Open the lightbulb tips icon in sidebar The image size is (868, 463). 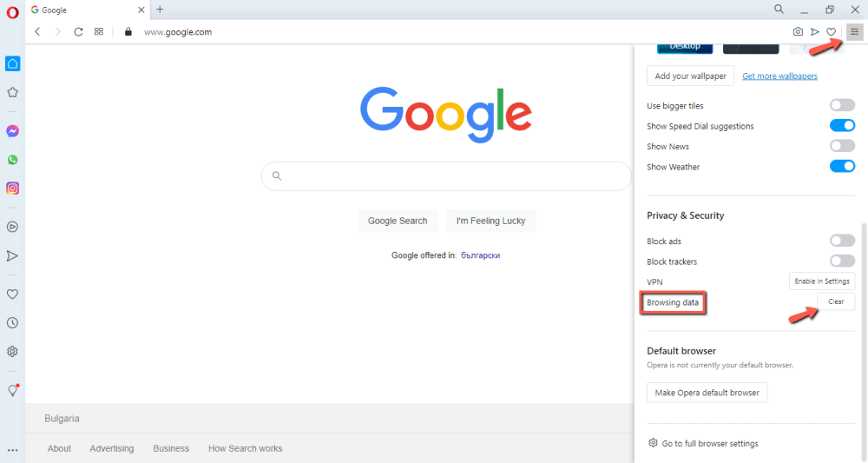(13, 390)
